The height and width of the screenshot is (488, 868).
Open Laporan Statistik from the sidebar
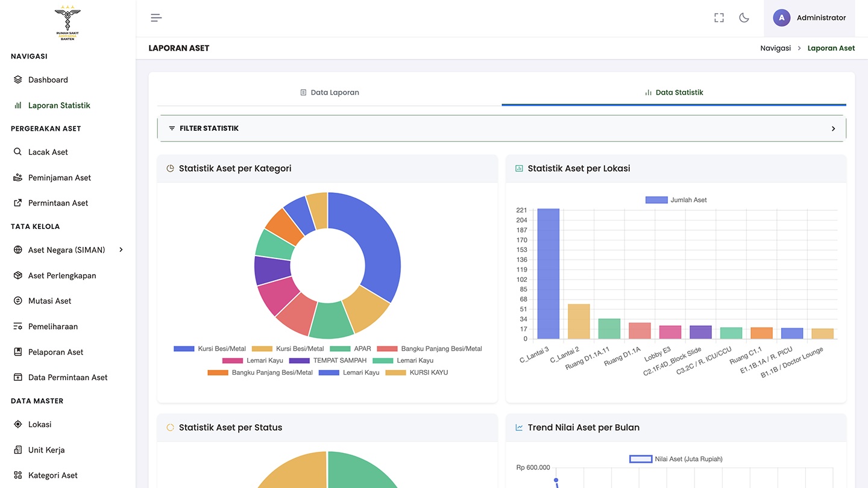point(59,105)
